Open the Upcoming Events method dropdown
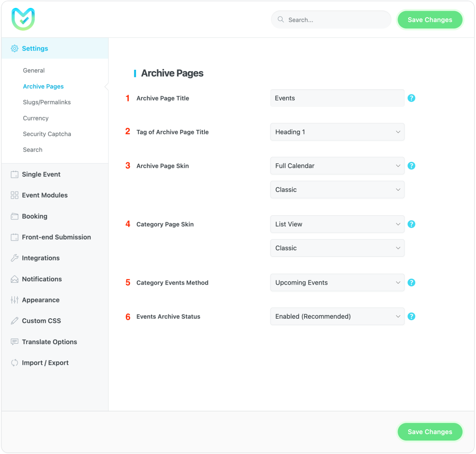Viewport: 476px width, 454px height. click(x=337, y=282)
